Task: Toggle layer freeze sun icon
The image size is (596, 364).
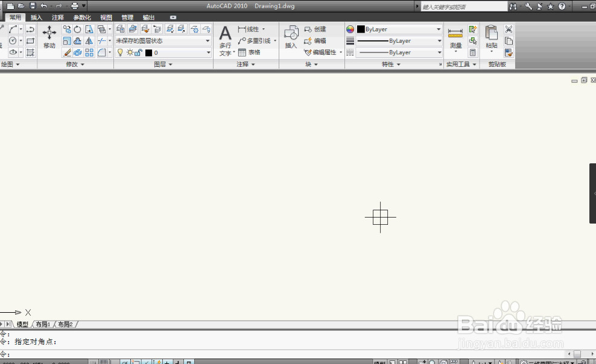Action: click(130, 53)
